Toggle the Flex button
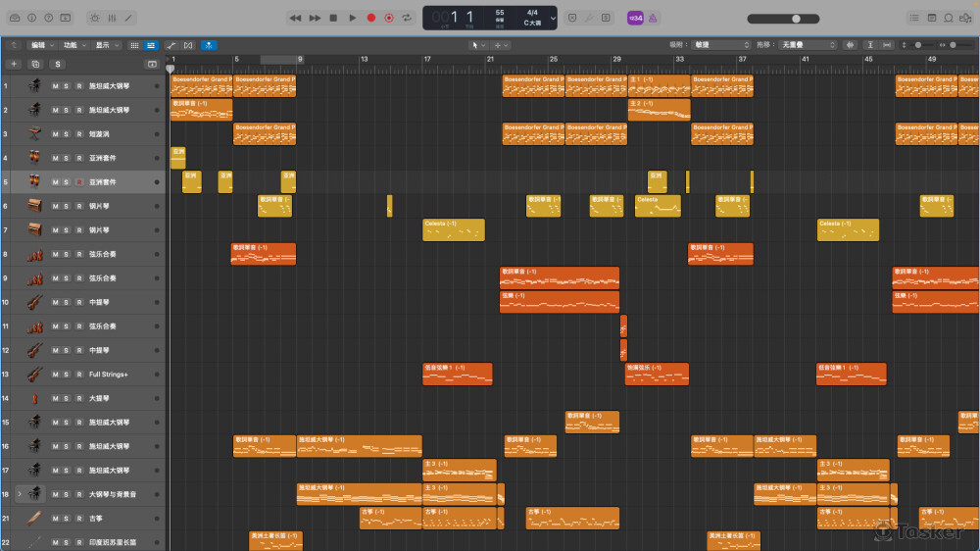The image size is (980, 551). point(188,45)
